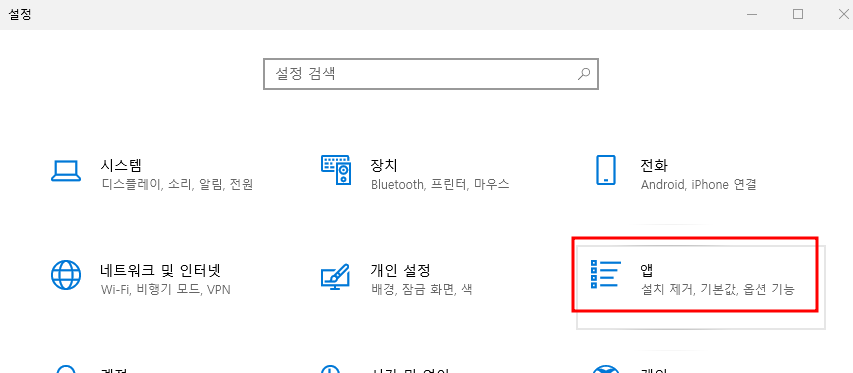Viewport: 853px width, 373px height.
Task: Open the 장치 keyboard and speaker icon
Action: [x=336, y=169]
